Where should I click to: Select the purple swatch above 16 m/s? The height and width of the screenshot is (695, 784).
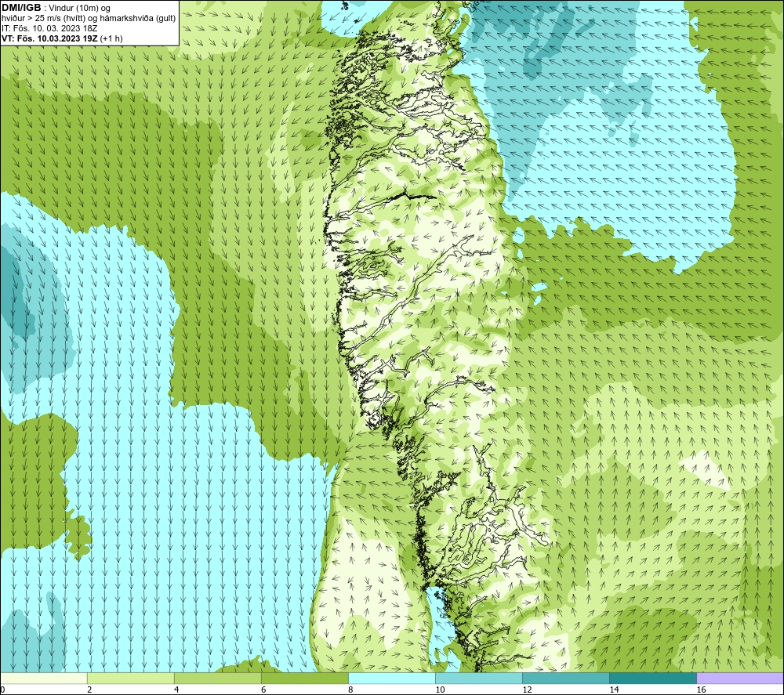coord(740,679)
